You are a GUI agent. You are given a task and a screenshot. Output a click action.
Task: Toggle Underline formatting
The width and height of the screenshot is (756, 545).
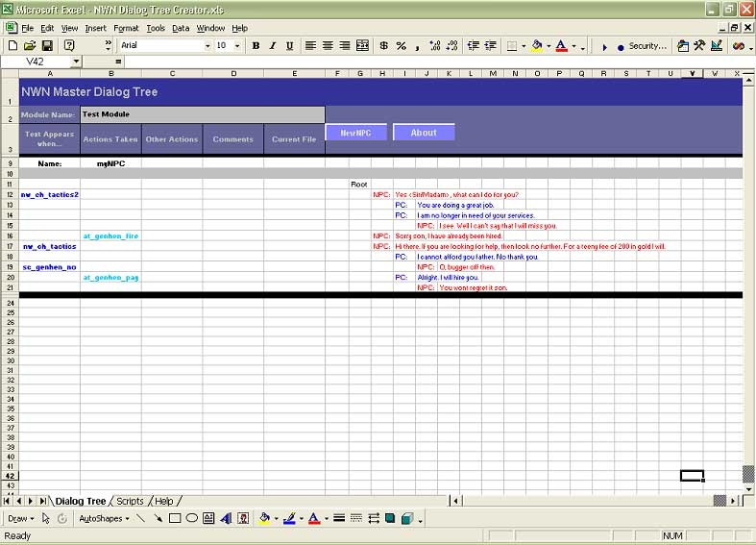pos(289,45)
